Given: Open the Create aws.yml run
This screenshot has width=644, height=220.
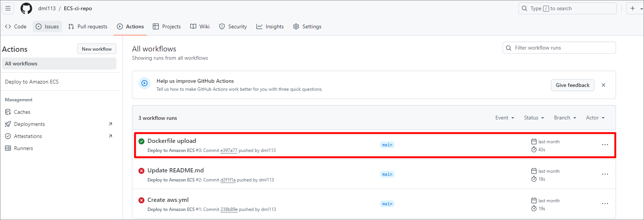Looking at the screenshot, I should point(168,200).
